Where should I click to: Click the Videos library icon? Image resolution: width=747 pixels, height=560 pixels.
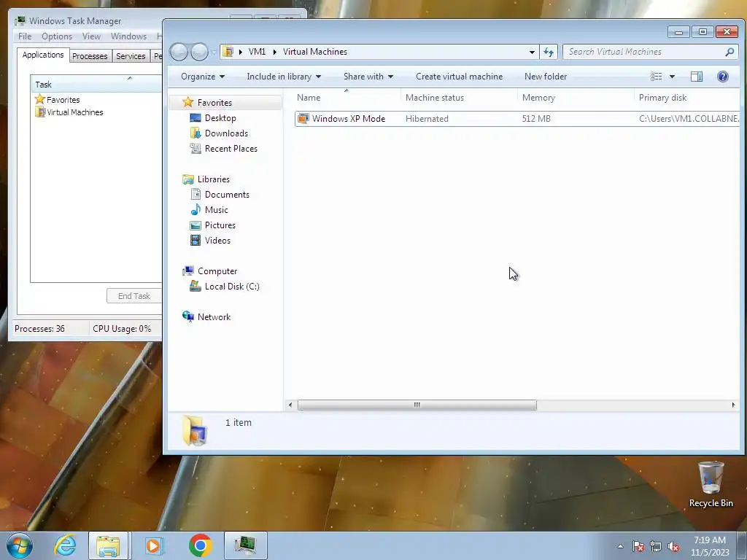click(x=196, y=240)
